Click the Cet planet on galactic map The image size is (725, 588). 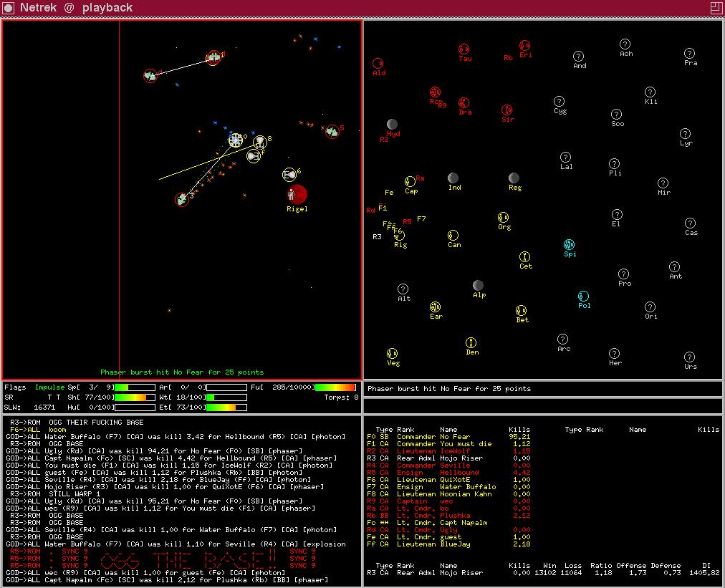point(524,256)
